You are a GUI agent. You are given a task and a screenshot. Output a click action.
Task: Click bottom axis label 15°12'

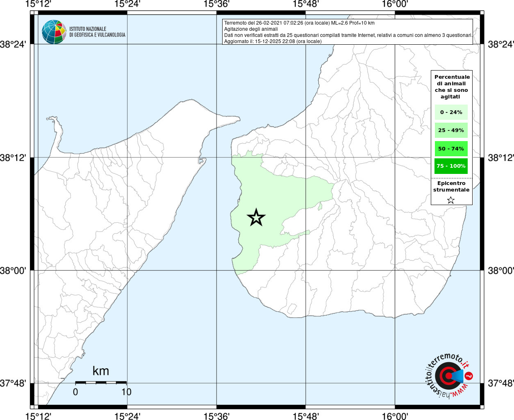(38, 416)
